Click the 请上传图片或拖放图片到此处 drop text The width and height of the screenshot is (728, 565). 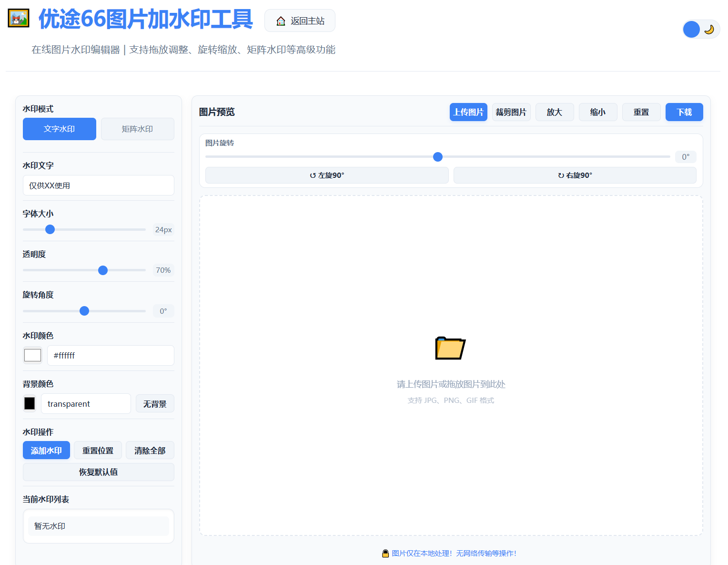pyautogui.click(x=451, y=384)
